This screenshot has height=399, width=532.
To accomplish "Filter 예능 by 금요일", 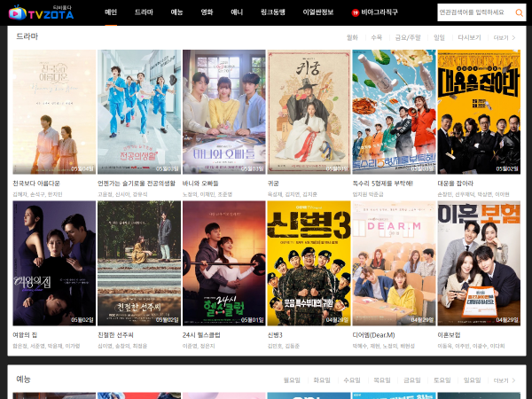I will click(412, 380).
